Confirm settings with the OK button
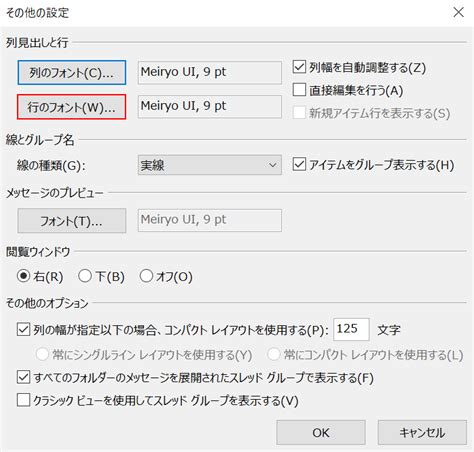Screen dimensions: 474x452 (x=321, y=432)
